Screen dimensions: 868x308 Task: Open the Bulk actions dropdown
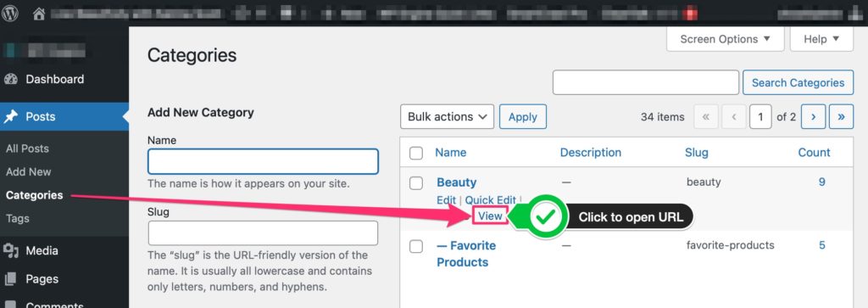(x=448, y=117)
